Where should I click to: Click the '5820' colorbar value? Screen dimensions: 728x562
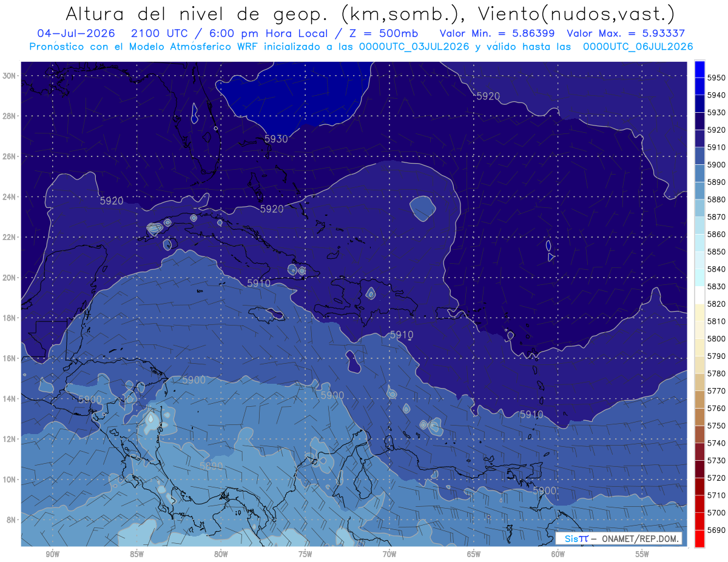(x=716, y=304)
